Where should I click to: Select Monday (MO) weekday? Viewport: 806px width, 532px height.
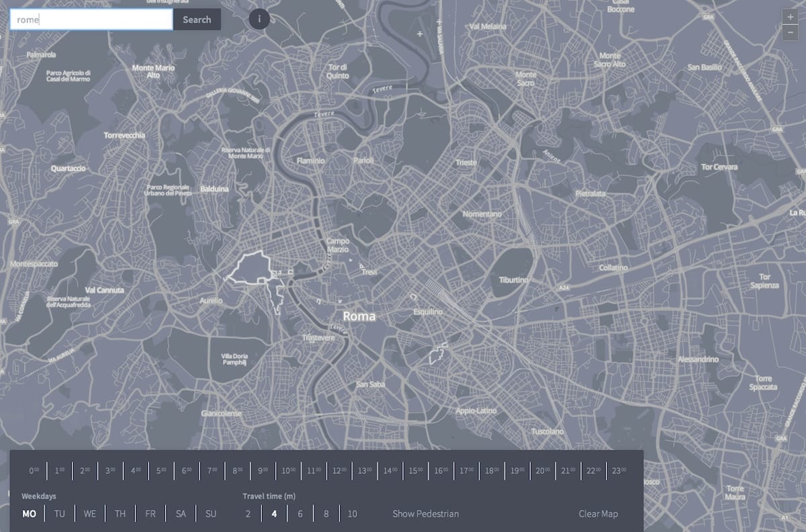(x=29, y=514)
